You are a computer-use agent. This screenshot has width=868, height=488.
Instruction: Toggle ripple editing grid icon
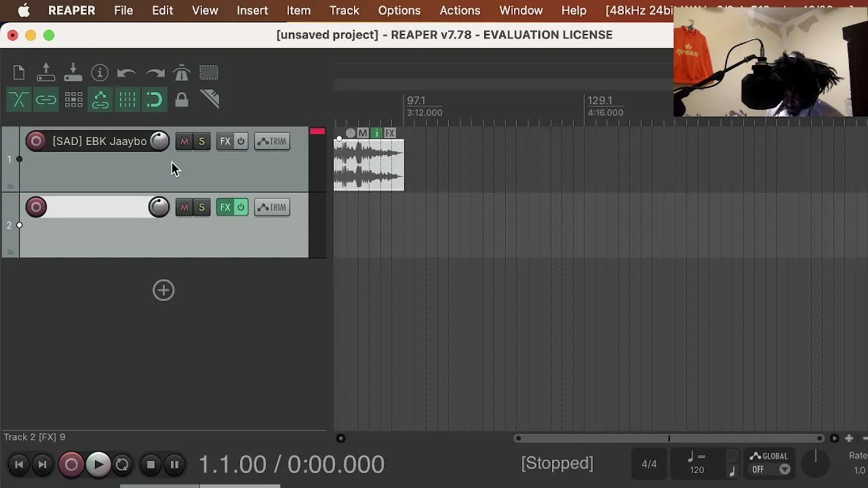pyautogui.click(x=73, y=100)
